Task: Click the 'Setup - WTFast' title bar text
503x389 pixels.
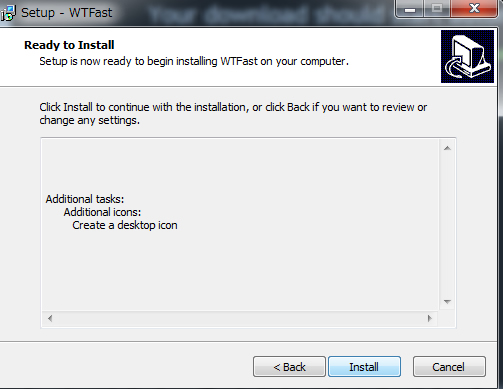Action: [x=67, y=13]
